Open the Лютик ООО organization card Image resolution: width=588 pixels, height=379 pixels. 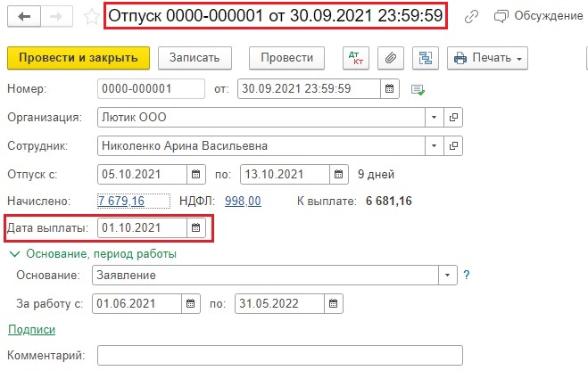pos(453,118)
